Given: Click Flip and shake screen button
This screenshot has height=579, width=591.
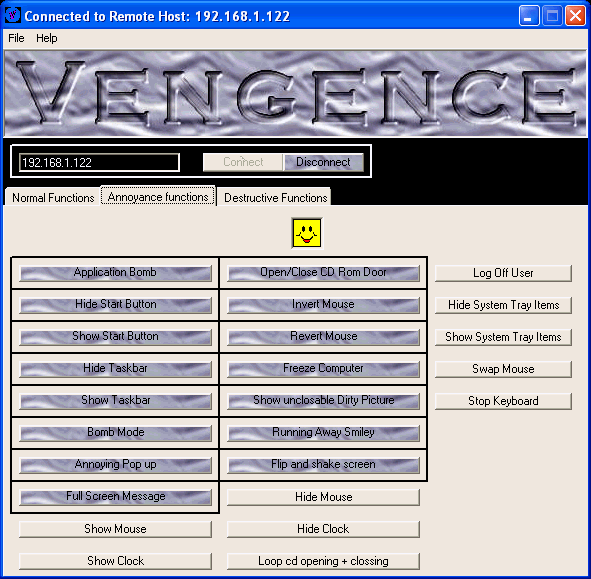Looking at the screenshot, I should [x=323, y=465].
